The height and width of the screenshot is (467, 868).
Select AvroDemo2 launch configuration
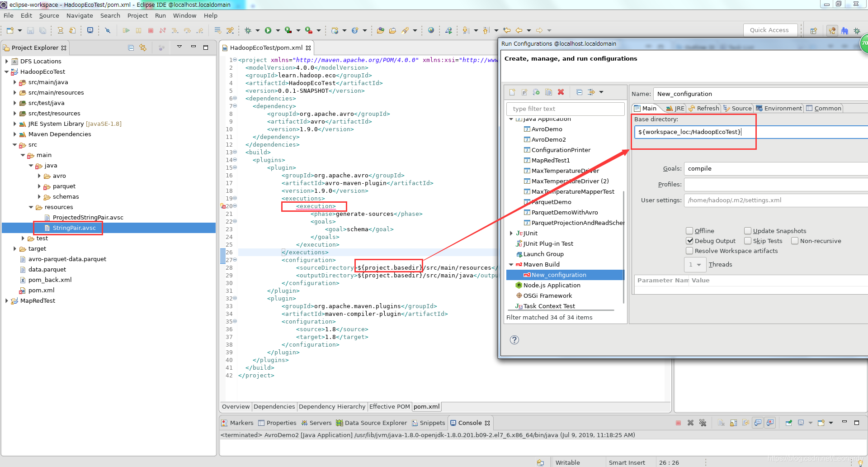coord(548,139)
